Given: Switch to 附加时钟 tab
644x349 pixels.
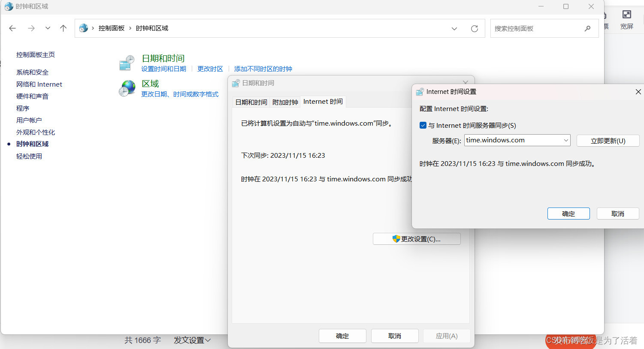Looking at the screenshot, I should [285, 102].
